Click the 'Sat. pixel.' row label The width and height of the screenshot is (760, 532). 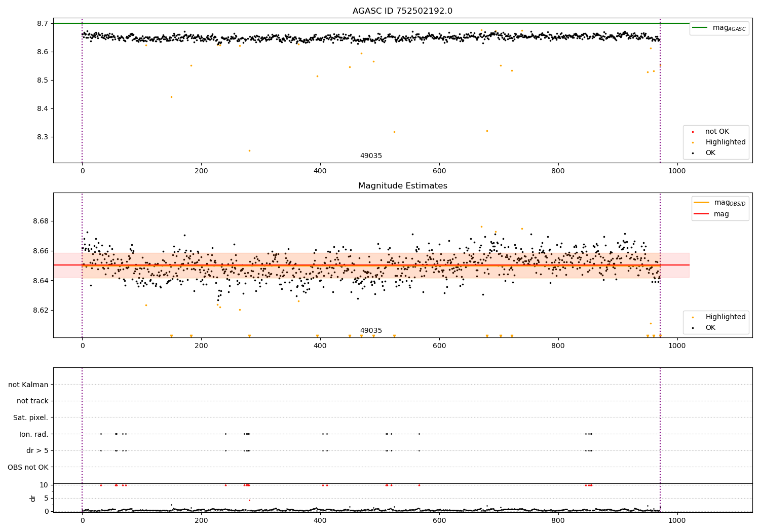[31, 418]
